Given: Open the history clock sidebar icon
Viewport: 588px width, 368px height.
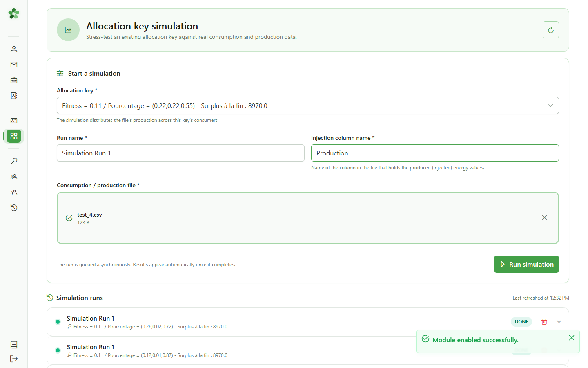Looking at the screenshot, I should click(x=14, y=208).
